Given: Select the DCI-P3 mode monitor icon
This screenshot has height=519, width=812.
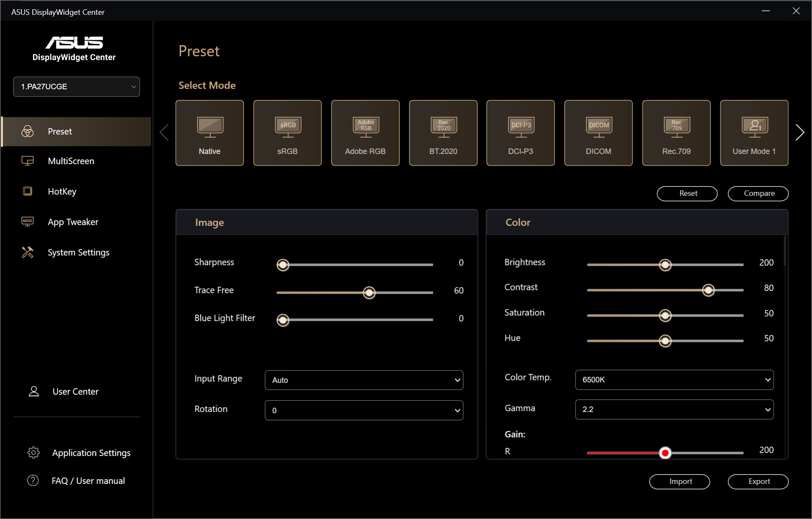Looking at the screenshot, I should click(521, 127).
